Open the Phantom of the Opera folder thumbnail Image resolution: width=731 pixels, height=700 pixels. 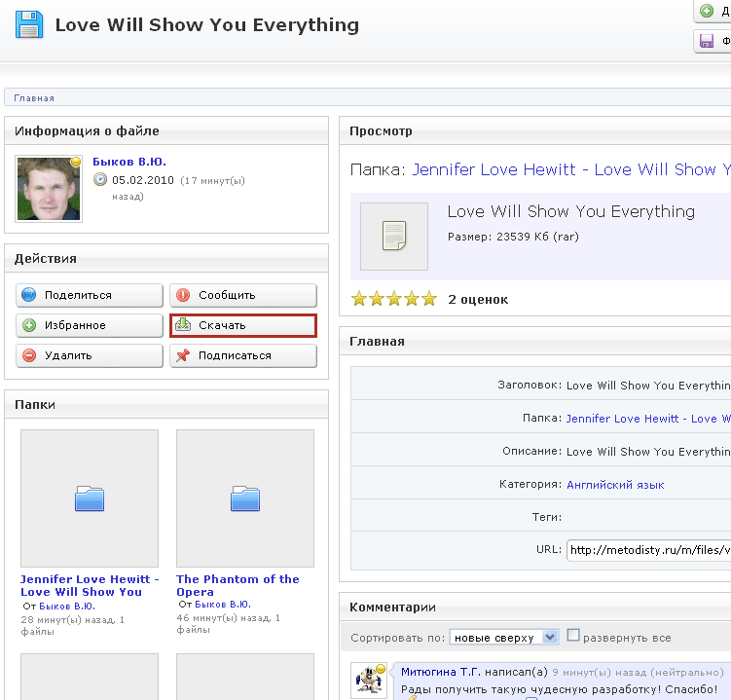(245, 498)
